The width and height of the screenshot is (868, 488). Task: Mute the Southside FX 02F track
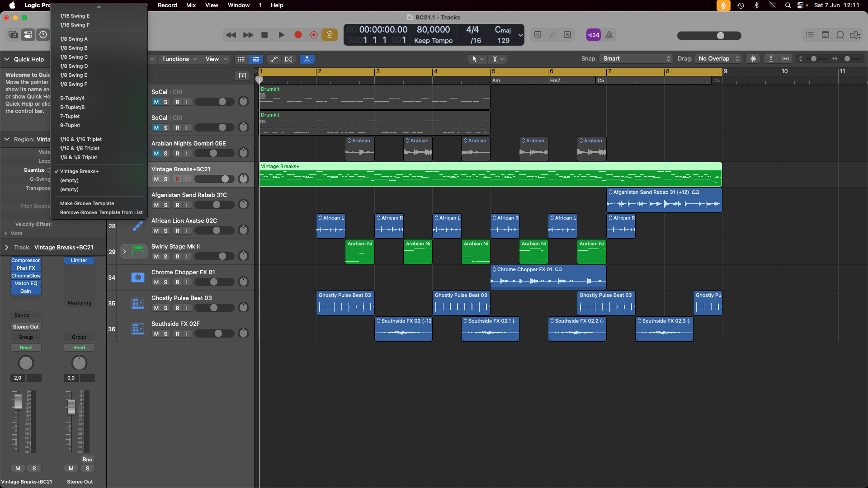coord(156,334)
